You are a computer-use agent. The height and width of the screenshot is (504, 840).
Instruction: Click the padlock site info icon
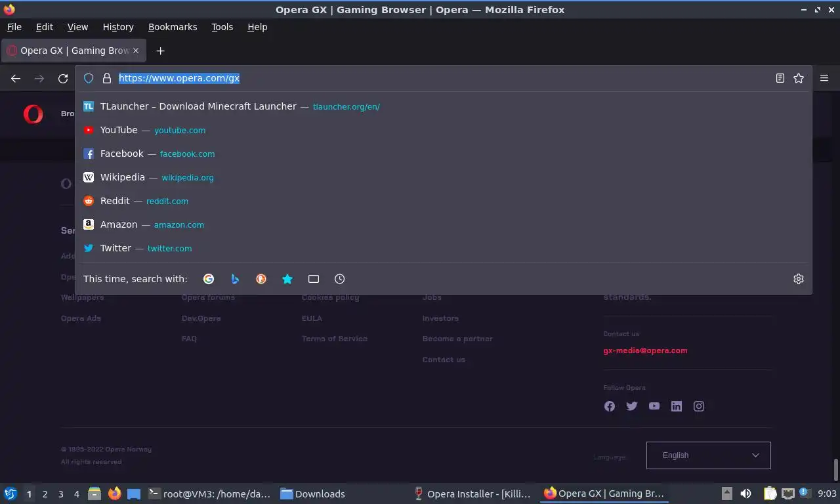tap(107, 78)
